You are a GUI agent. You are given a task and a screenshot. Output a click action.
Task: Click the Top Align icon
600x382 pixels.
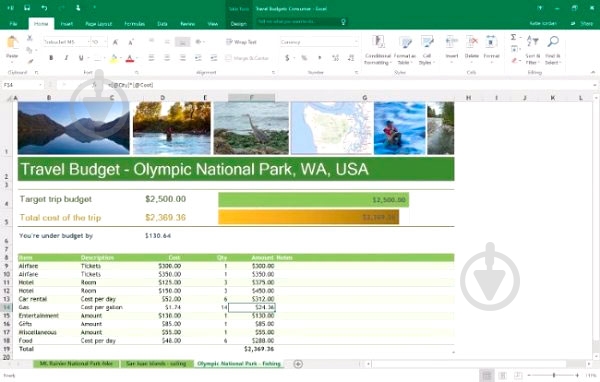click(152, 41)
